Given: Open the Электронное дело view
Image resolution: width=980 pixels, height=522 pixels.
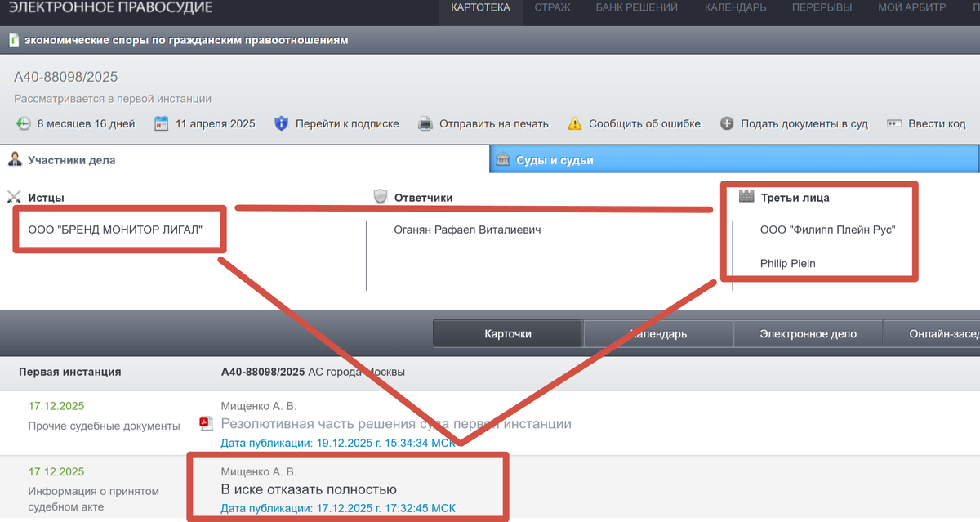Looking at the screenshot, I should pyautogui.click(x=808, y=334).
